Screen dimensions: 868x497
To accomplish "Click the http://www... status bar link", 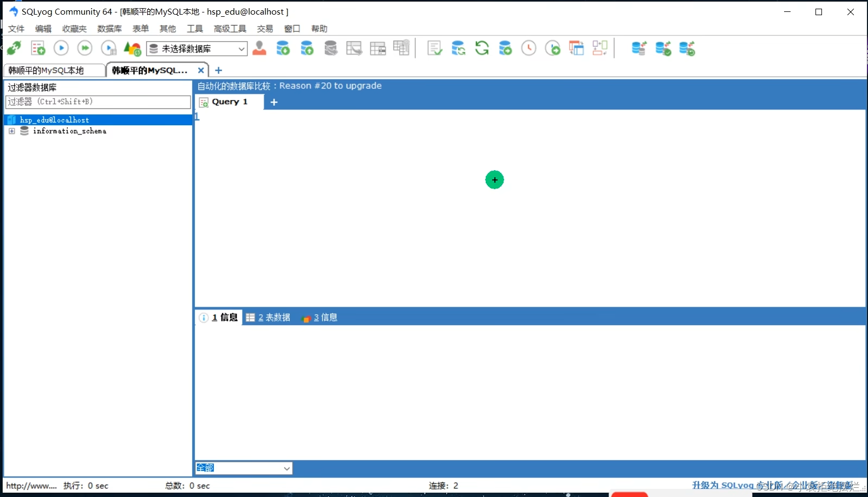I will 31,486.
